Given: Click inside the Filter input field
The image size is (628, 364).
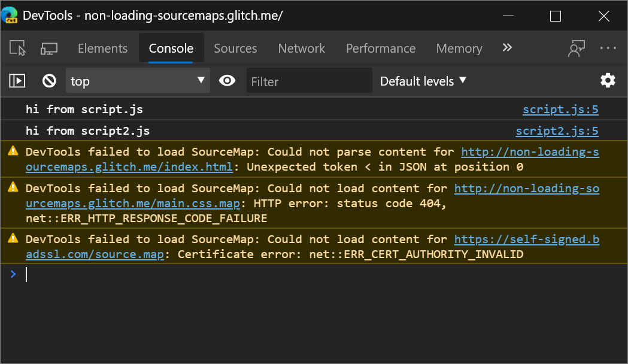Looking at the screenshot, I should [309, 80].
